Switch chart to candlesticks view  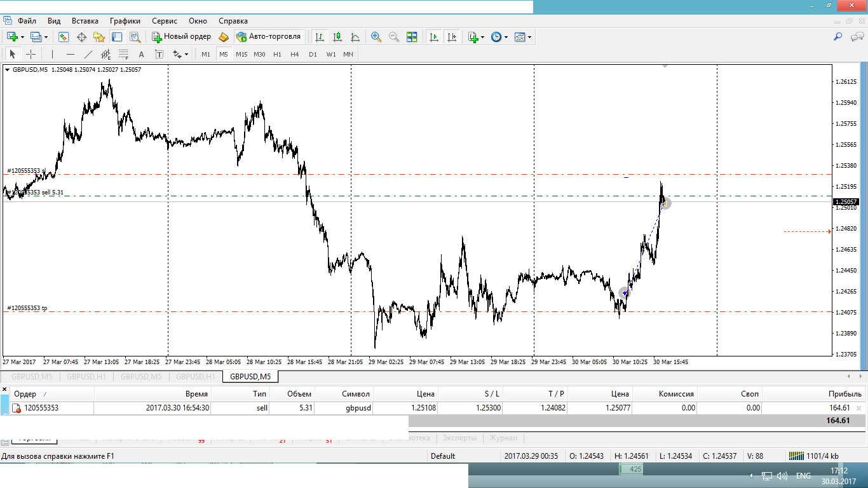tap(337, 37)
